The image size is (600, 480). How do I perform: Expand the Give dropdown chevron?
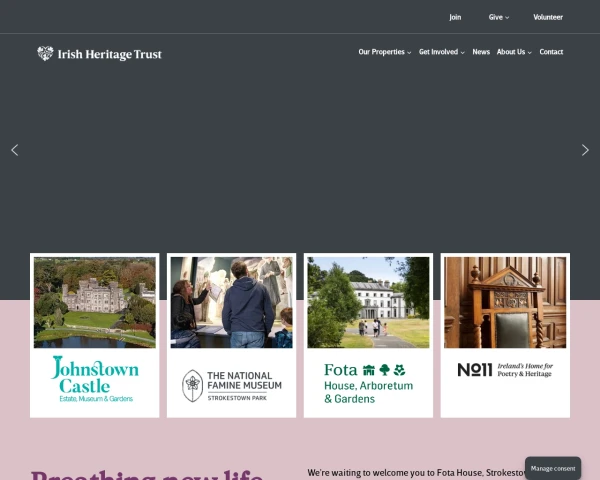point(507,18)
